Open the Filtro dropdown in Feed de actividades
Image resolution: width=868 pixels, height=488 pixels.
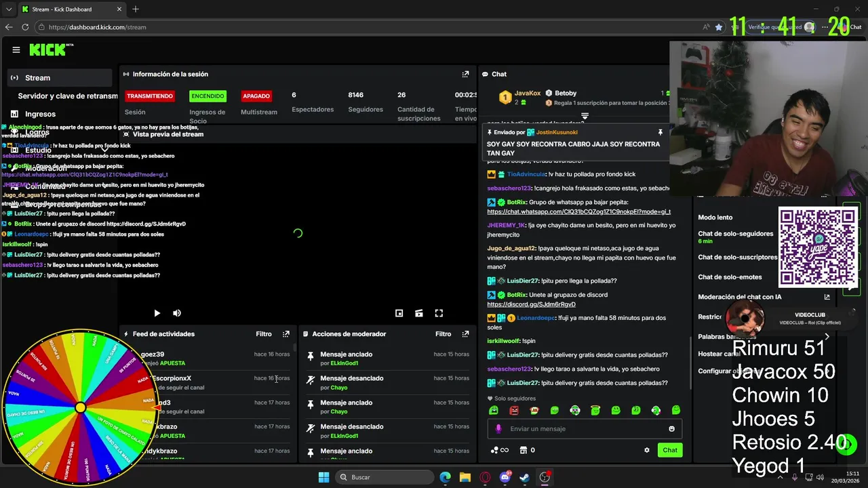pos(264,334)
